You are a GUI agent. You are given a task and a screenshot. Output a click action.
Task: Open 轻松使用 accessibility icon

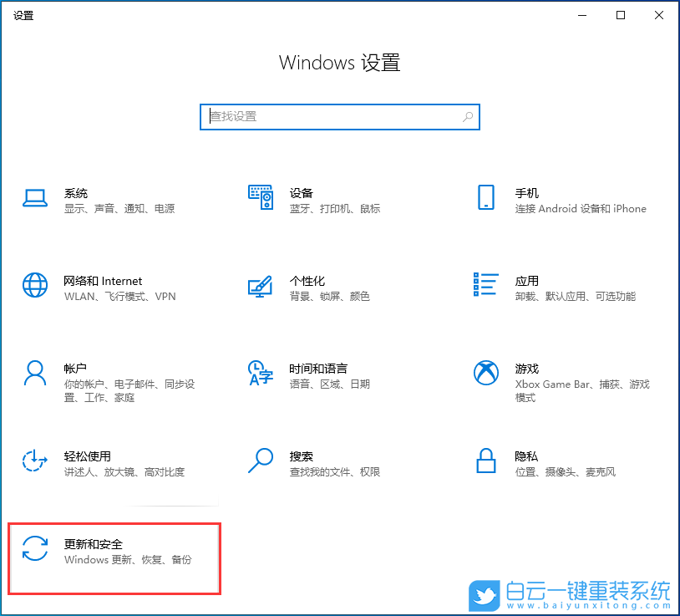34,461
